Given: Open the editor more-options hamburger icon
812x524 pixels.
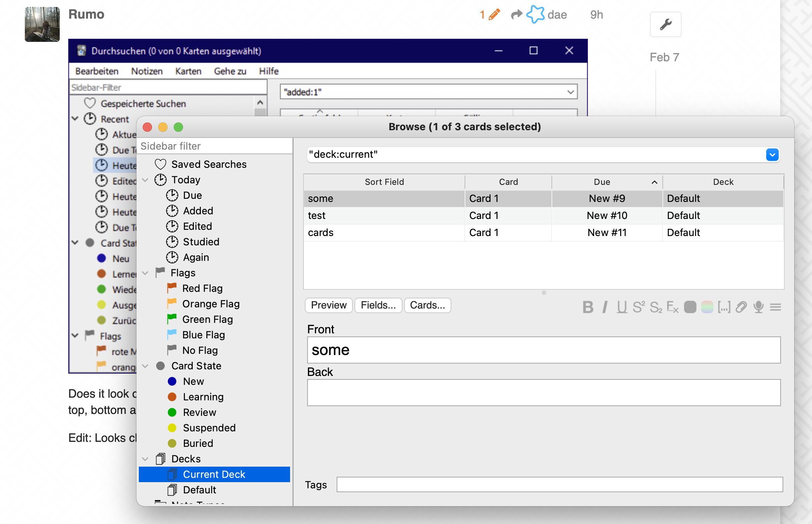Looking at the screenshot, I should click(x=776, y=307).
